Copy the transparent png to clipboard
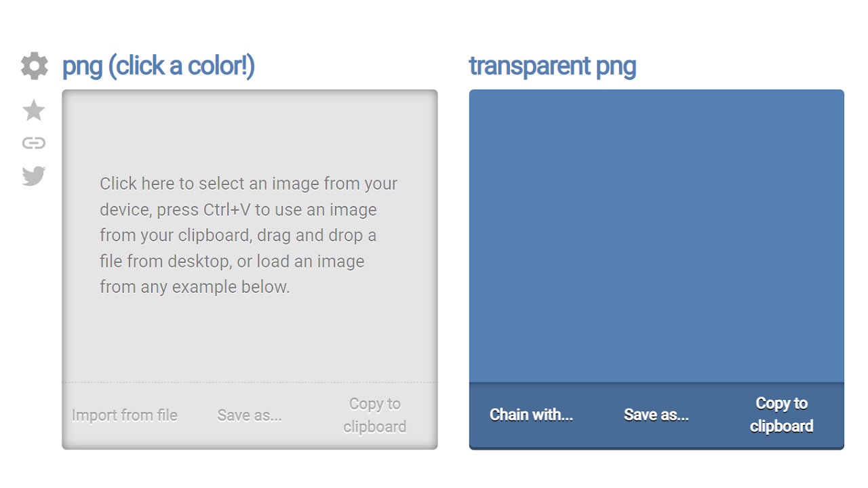 781,414
